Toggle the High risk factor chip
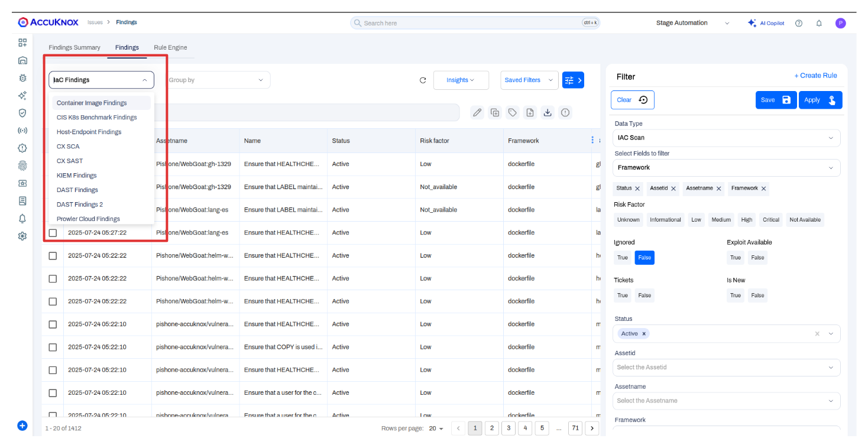This screenshot has height=448, width=868. (x=747, y=220)
